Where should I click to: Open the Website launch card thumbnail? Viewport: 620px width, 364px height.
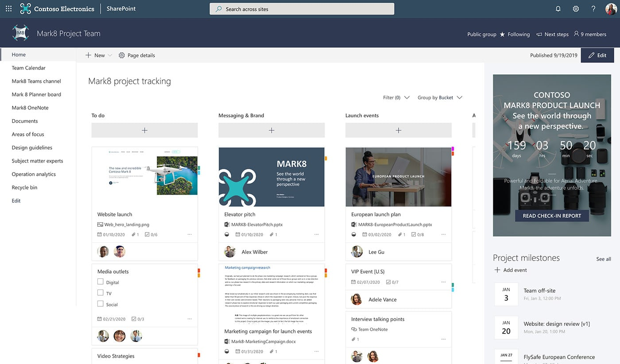144,177
